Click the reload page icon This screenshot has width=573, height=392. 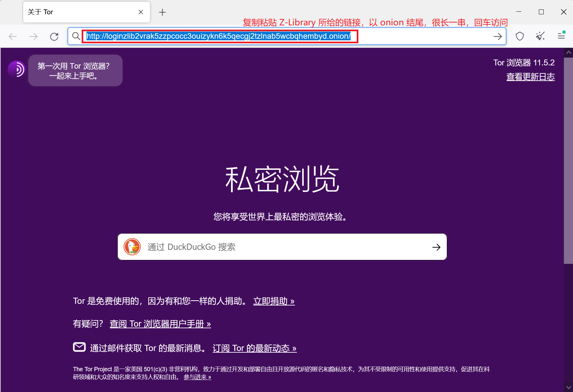[x=54, y=36]
